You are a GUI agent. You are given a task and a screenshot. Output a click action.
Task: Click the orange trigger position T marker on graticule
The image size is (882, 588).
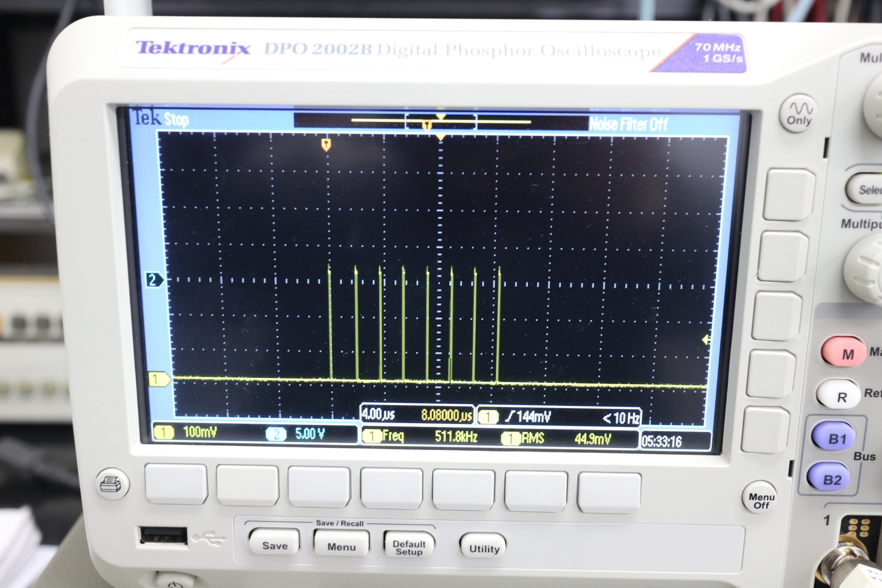coord(326,145)
